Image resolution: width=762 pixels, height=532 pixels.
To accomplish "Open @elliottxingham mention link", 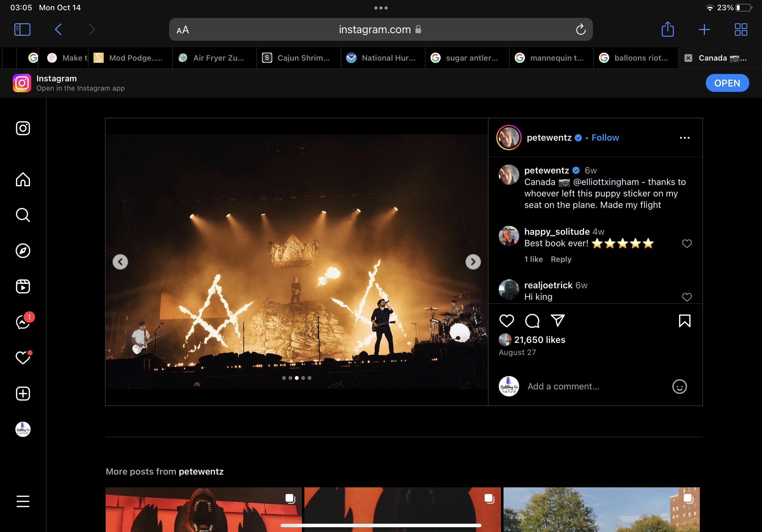I will [606, 182].
